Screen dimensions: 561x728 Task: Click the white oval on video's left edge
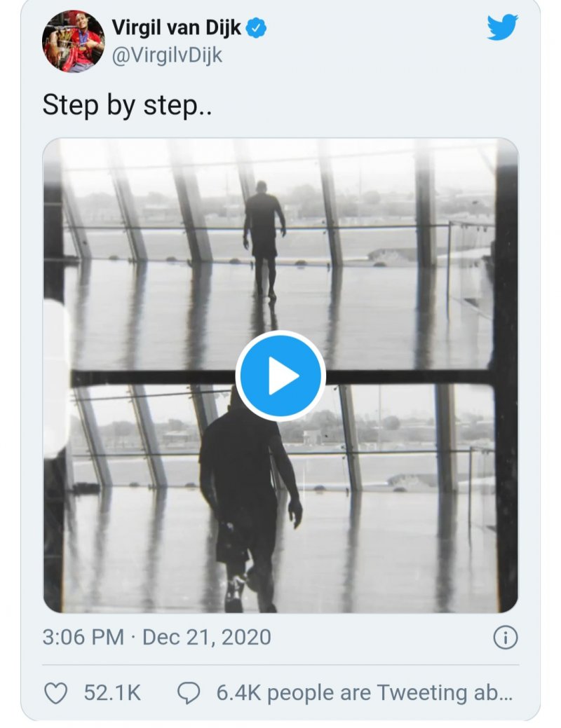tap(56, 378)
